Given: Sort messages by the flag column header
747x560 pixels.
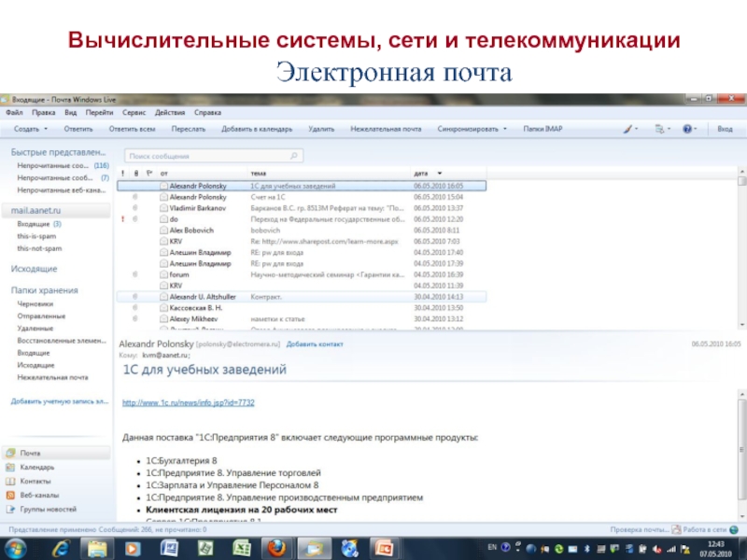Looking at the screenshot, I should (x=149, y=174).
